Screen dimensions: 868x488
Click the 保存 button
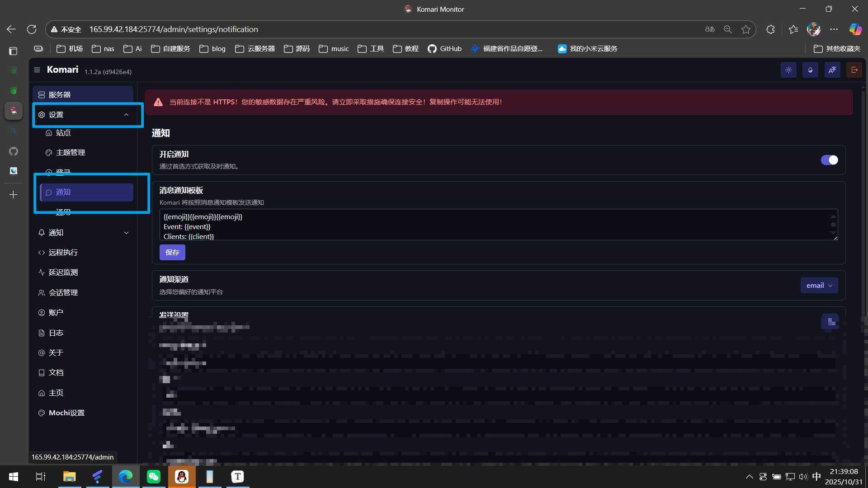172,253
